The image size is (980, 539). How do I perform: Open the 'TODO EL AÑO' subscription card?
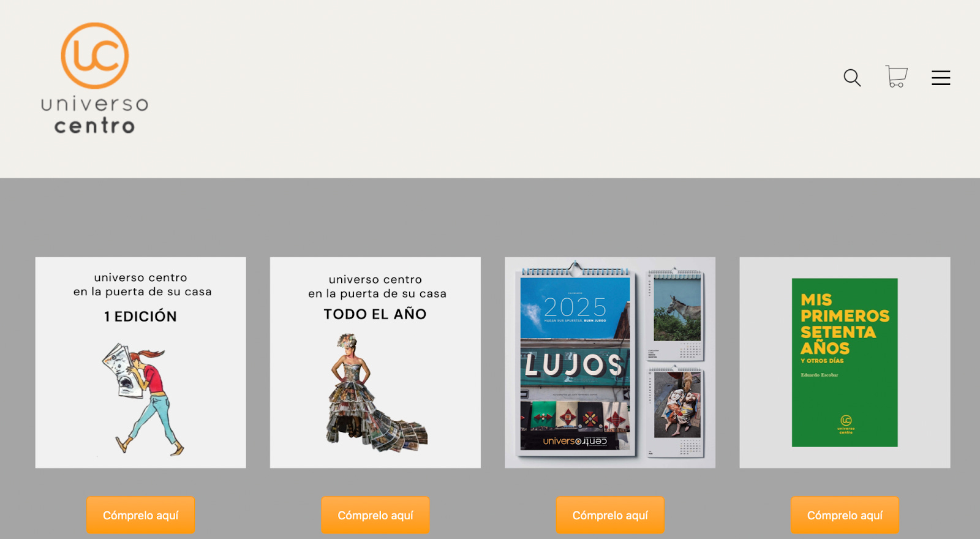point(375,363)
